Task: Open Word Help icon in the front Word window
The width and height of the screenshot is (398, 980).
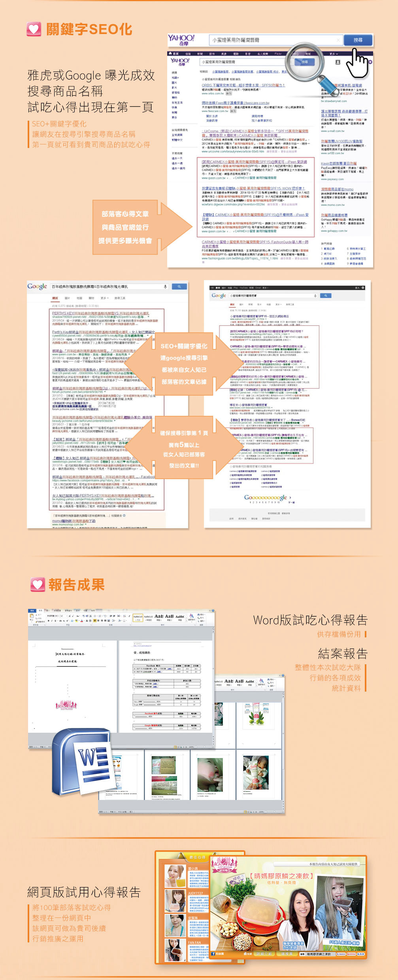Action: [213, 611]
